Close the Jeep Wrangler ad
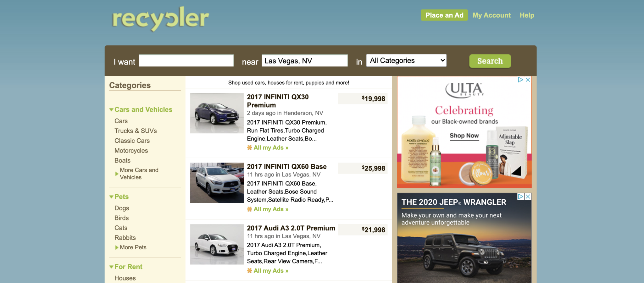Image resolution: width=644 pixels, height=283 pixels. click(x=528, y=197)
